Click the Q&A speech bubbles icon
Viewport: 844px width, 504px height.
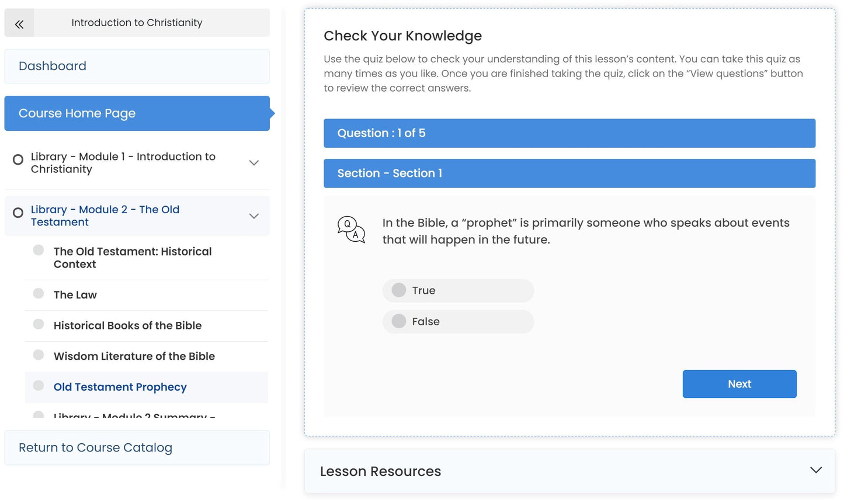(x=351, y=230)
